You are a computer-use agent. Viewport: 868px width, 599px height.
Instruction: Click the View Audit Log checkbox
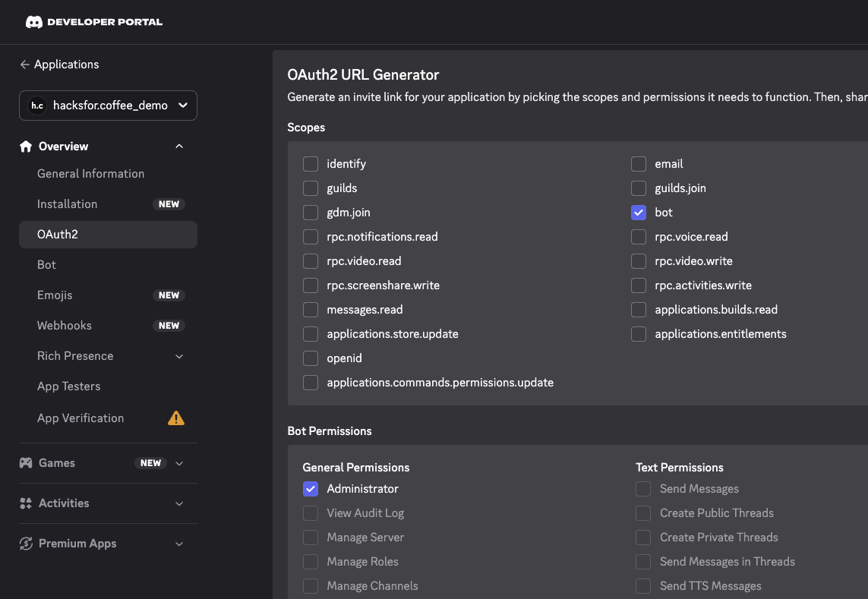point(311,513)
